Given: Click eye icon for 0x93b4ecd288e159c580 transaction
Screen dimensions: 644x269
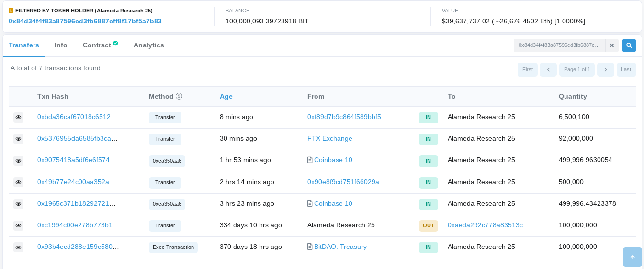Looking at the screenshot, I should (18, 247).
